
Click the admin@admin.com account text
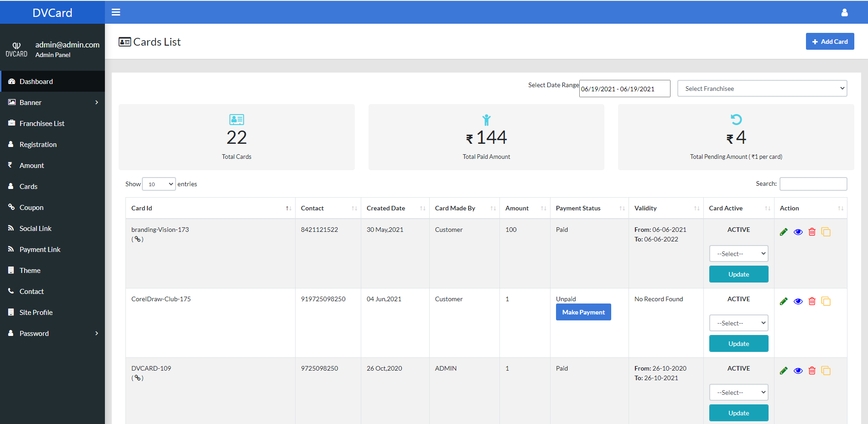point(68,45)
